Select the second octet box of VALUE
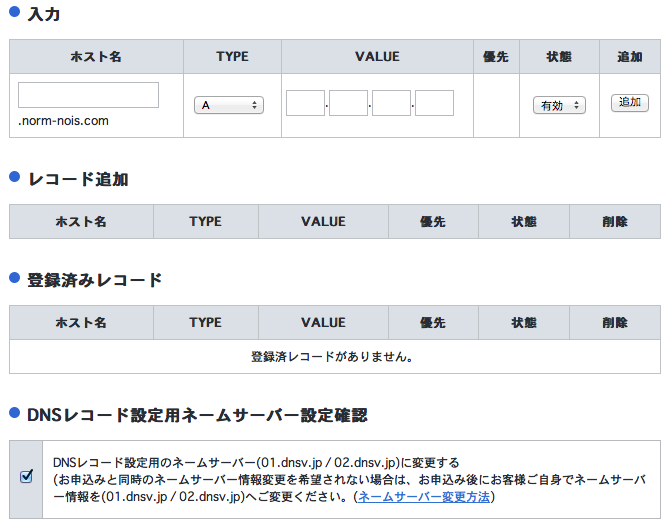 pyautogui.click(x=348, y=103)
